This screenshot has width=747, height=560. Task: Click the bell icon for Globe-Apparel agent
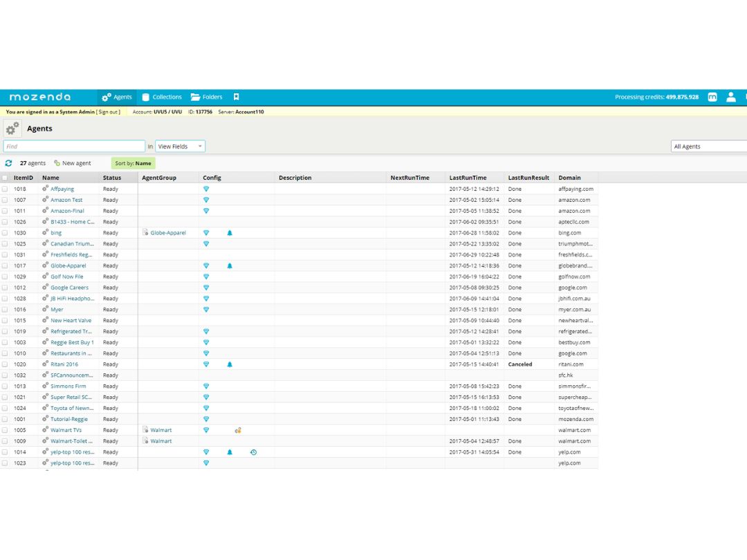tap(230, 265)
